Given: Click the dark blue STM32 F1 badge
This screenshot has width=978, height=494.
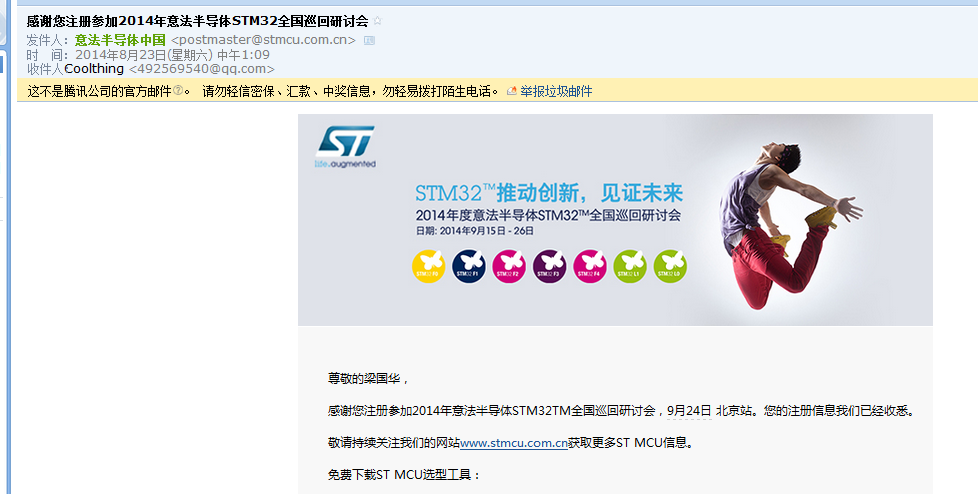Looking at the screenshot, I should tap(469, 266).
